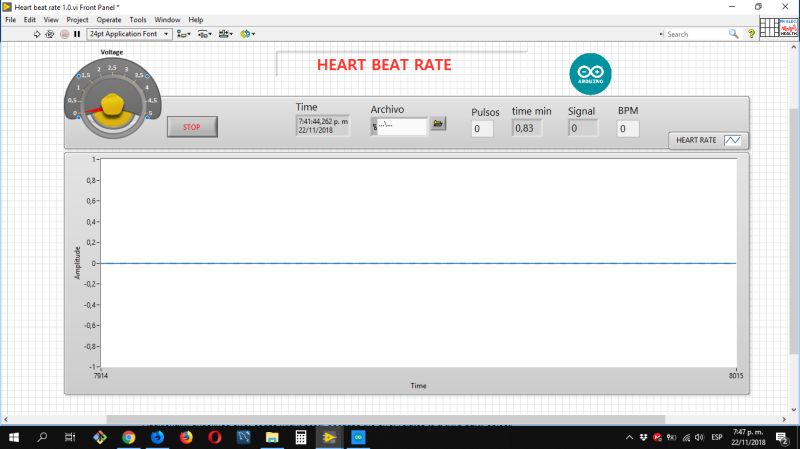Click the Amplitude axis label
Viewport: 800px width, 449px height.
[x=78, y=263]
